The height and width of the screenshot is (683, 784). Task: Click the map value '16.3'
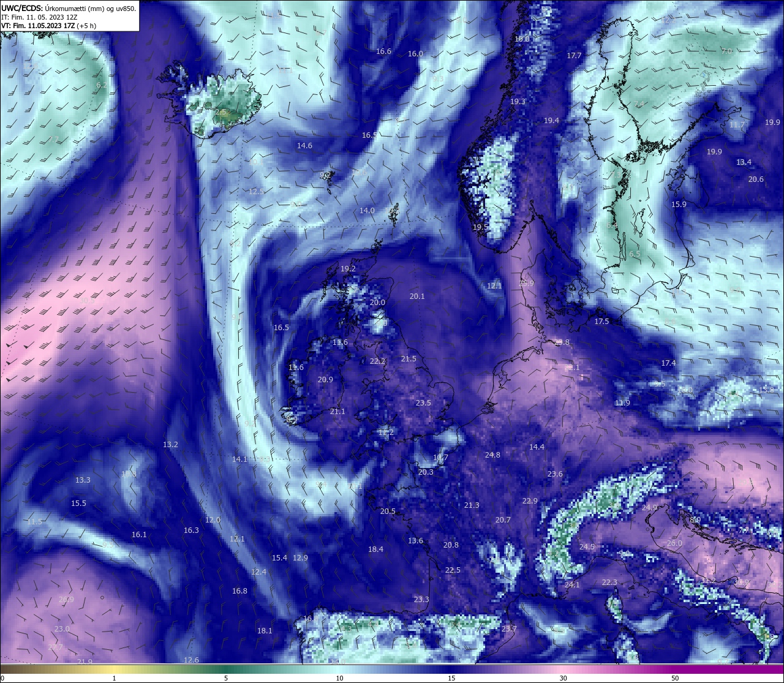191,530
